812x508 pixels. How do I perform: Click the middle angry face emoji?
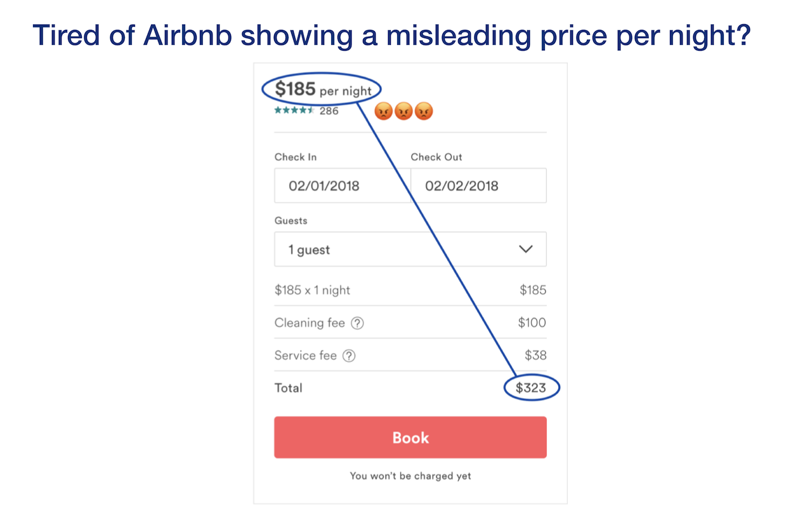pyautogui.click(x=403, y=111)
